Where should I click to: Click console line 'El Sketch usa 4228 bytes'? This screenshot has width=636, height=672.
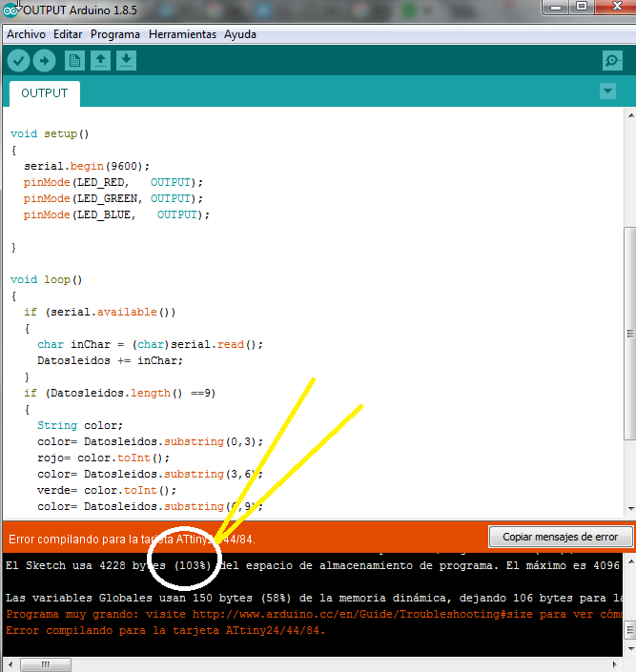(313, 565)
